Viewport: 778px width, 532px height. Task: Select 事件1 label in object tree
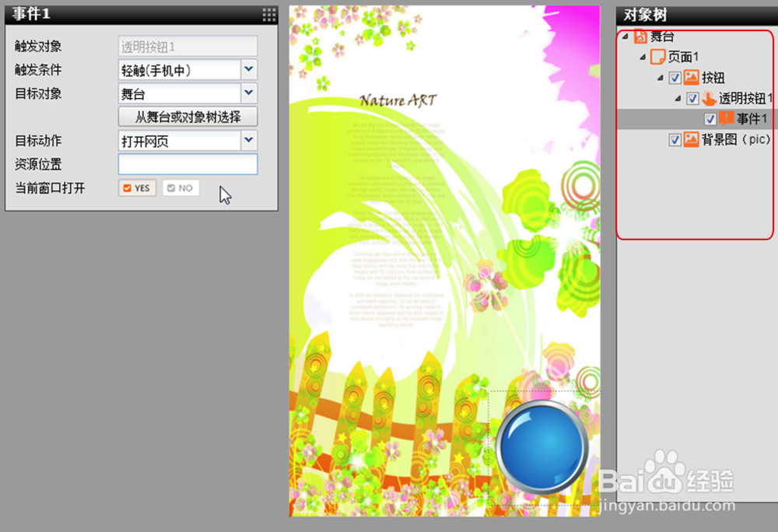click(752, 119)
